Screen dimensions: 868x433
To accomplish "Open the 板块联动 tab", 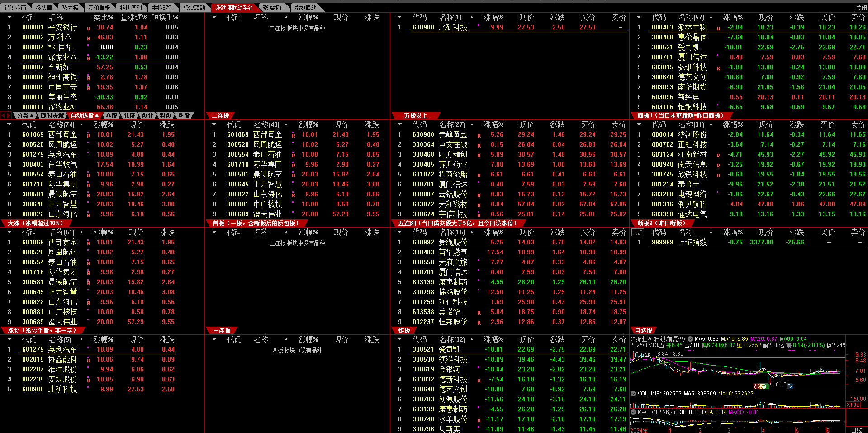I will point(194,8).
